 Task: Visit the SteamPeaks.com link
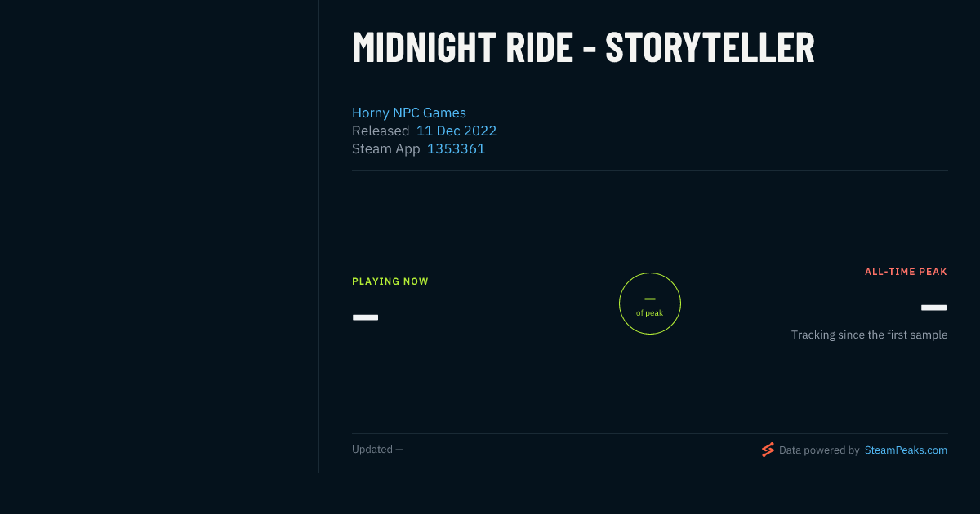tap(906, 450)
